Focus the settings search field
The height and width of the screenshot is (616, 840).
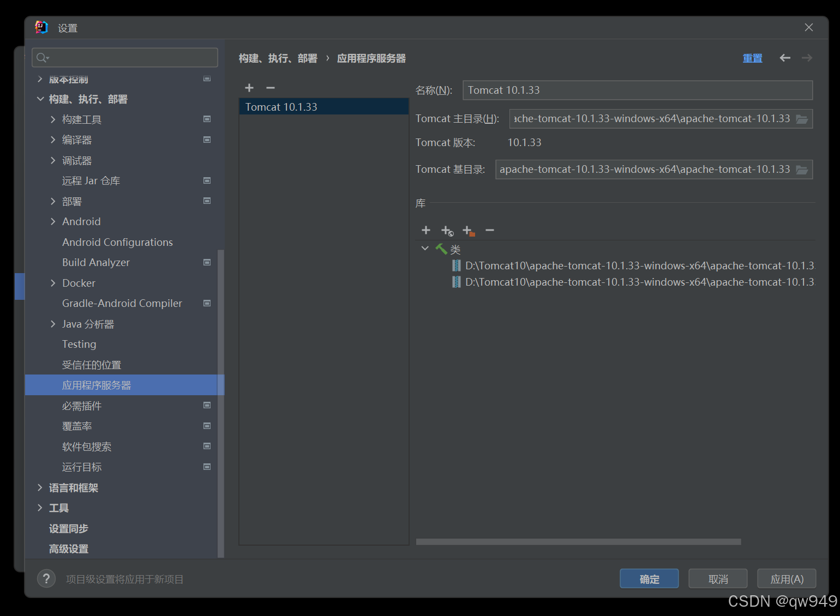point(125,58)
